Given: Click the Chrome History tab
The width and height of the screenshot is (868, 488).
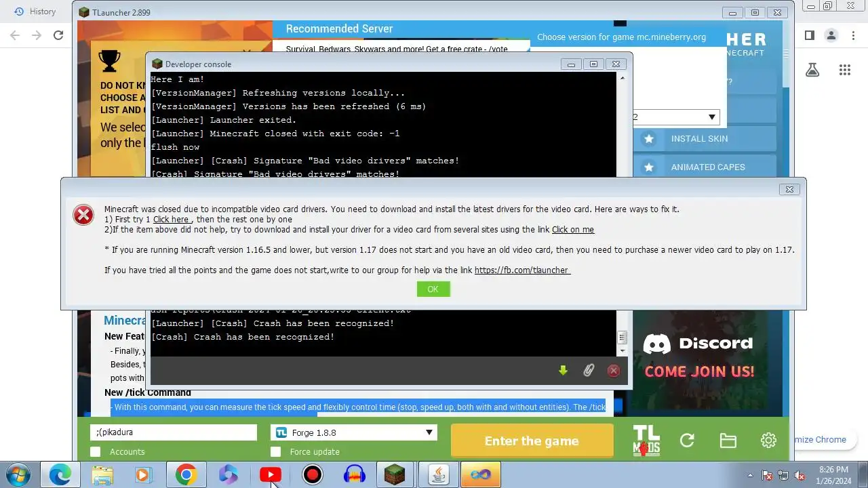Looking at the screenshot, I should click(35, 11).
